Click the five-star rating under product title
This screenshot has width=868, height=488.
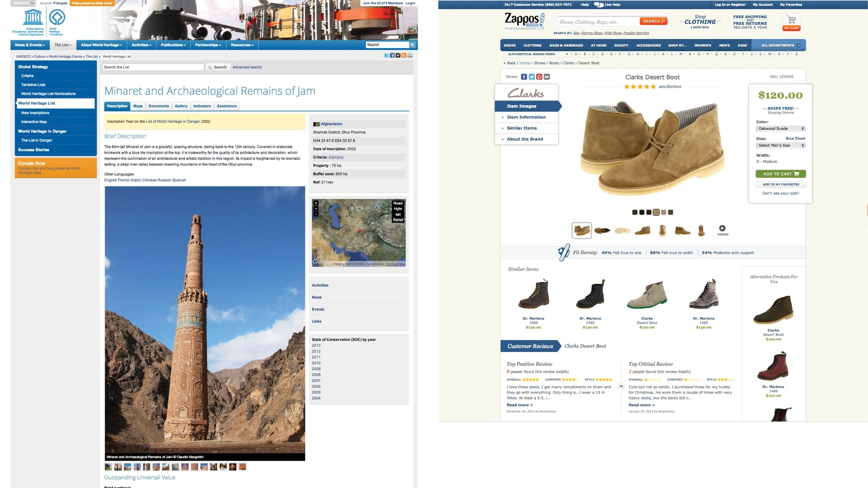tap(640, 86)
